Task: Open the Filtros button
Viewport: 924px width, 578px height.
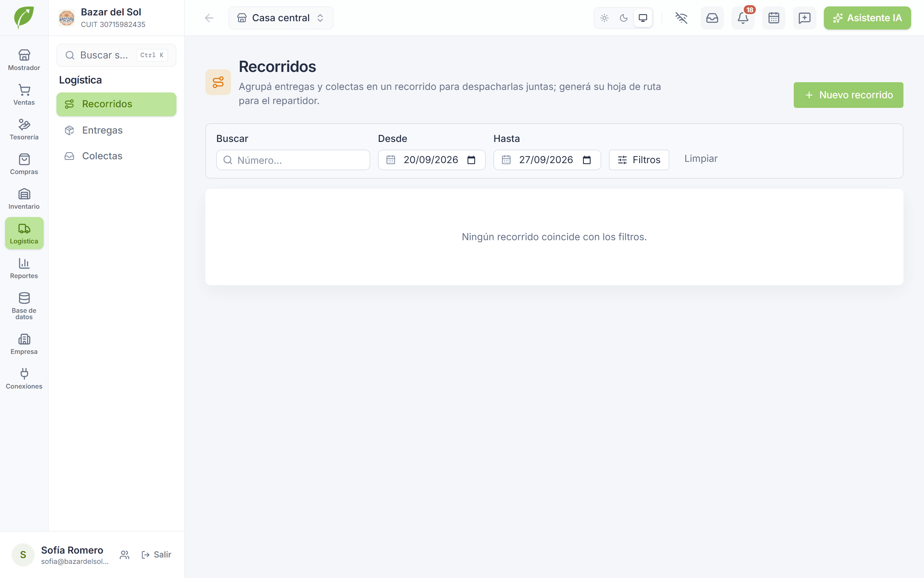Action: (x=639, y=160)
